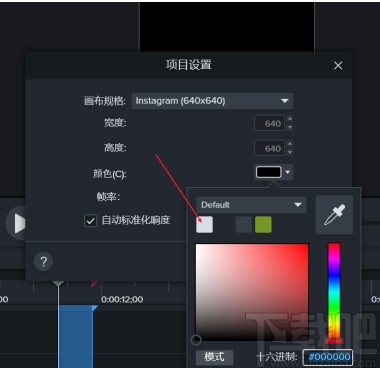Click inside the red saturation gradient square

[252, 292]
